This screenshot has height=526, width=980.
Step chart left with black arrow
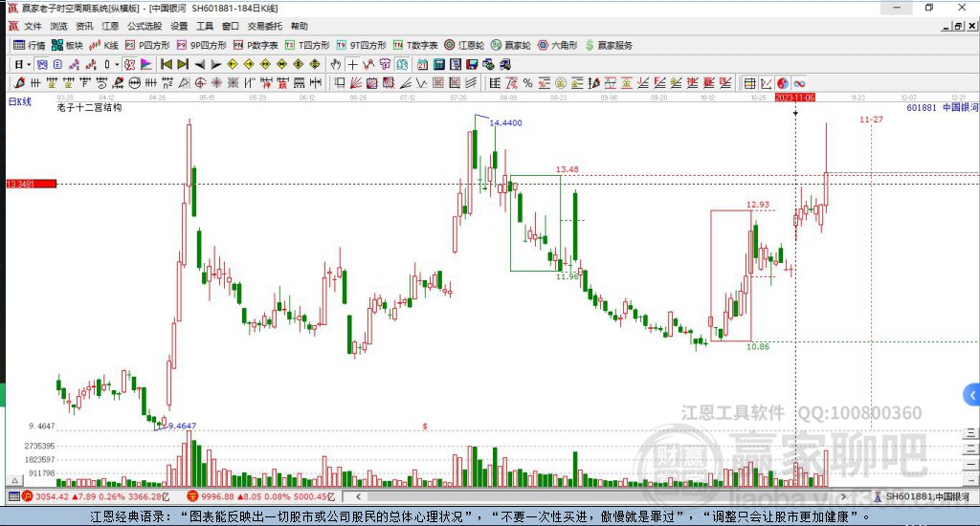pos(199,64)
